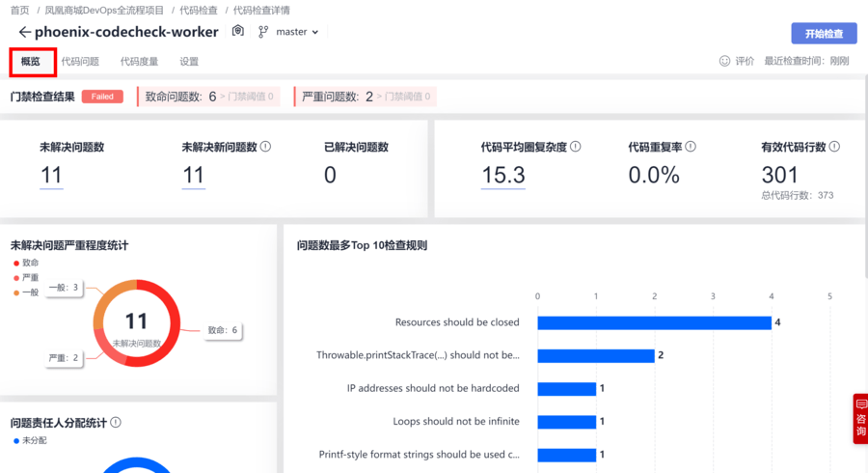Click the 代码重复率 value 0.0%
The image size is (868, 473).
point(654,176)
